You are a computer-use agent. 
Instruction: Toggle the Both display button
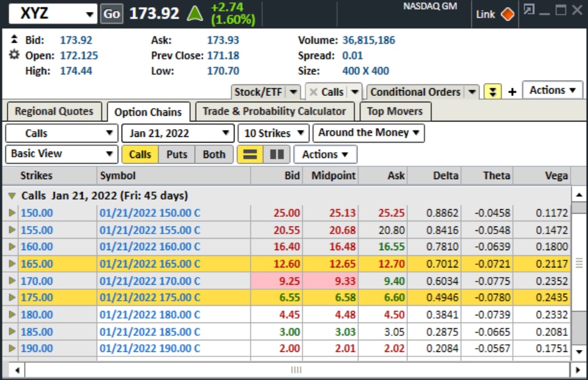coord(213,154)
